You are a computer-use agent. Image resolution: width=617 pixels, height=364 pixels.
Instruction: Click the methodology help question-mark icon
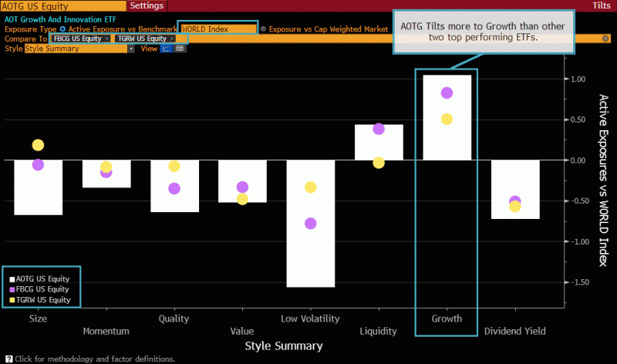[8, 359]
